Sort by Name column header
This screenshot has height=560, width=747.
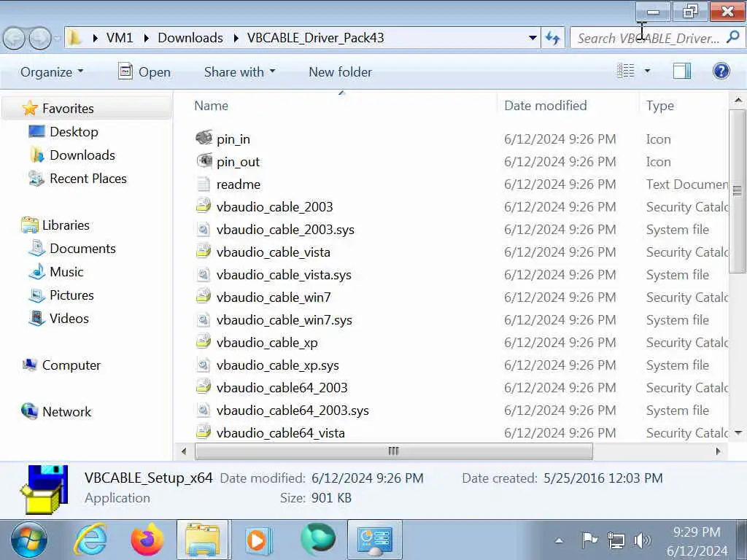[211, 105]
